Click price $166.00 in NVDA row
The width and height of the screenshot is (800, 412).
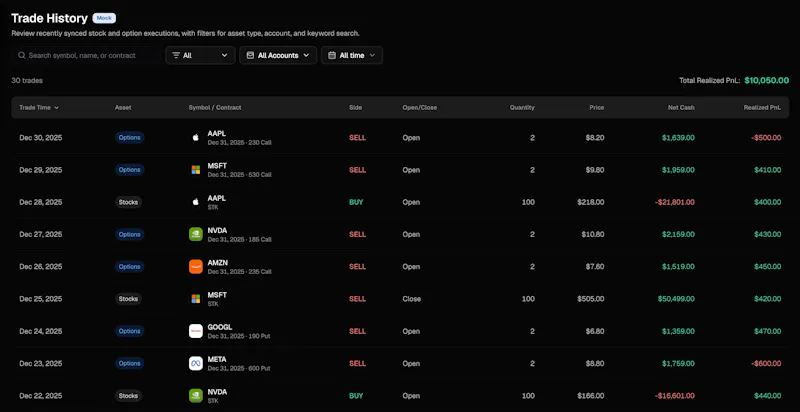(x=591, y=396)
